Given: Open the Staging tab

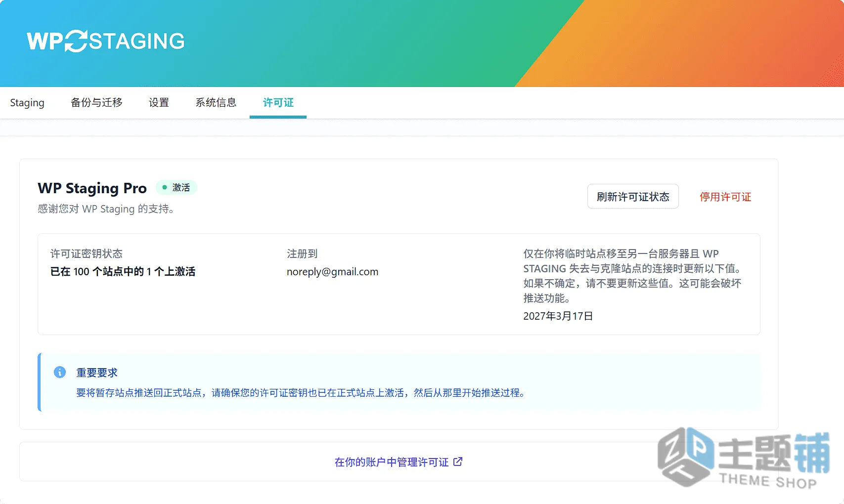Looking at the screenshot, I should pos(27,103).
